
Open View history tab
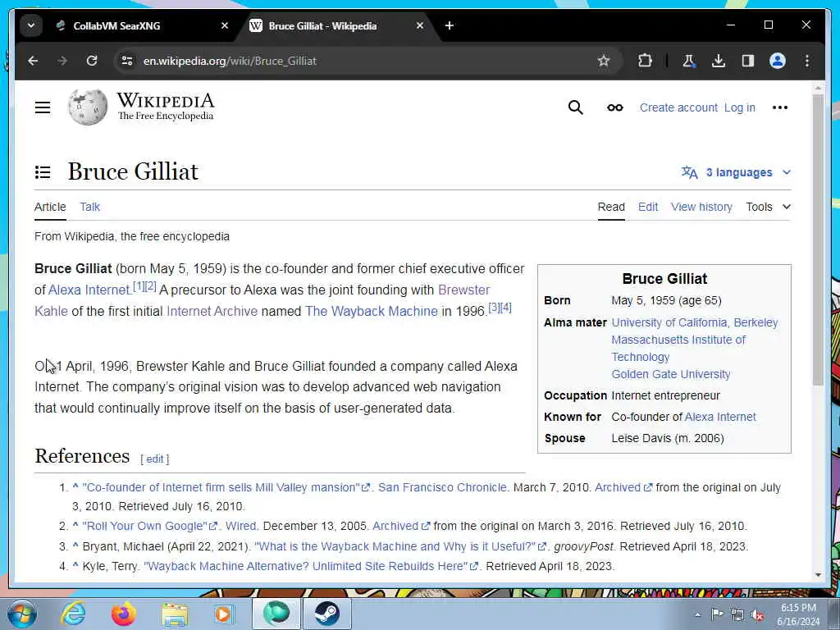point(701,207)
